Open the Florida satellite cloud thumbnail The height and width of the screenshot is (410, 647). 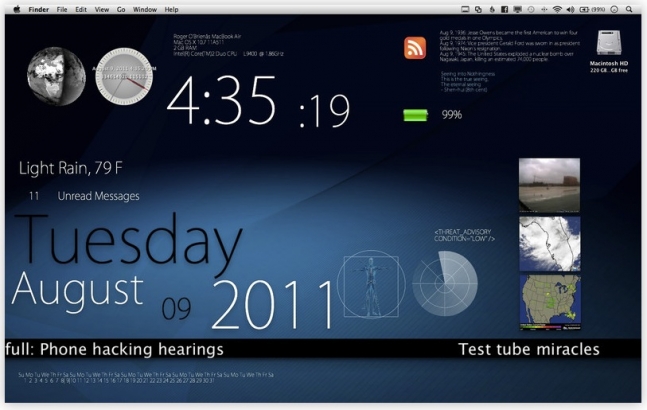pyautogui.click(x=550, y=244)
